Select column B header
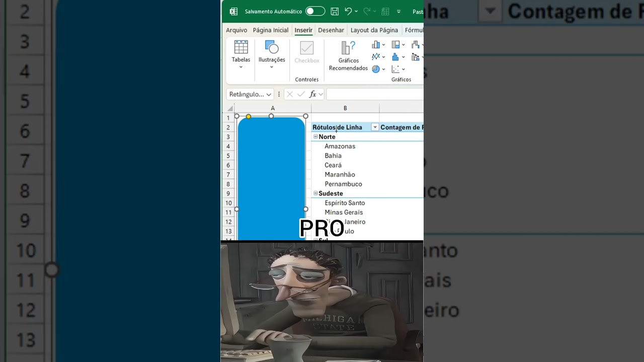644x362 pixels. pyautogui.click(x=345, y=108)
